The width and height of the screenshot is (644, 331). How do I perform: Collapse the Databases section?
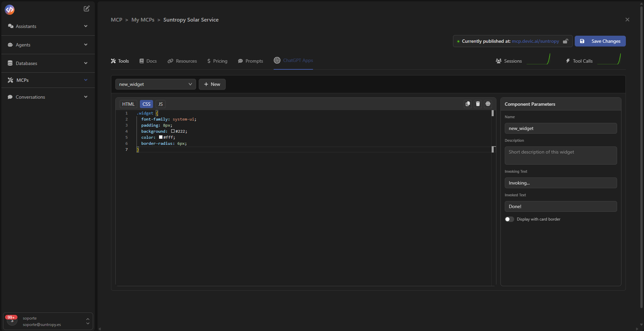86,63
